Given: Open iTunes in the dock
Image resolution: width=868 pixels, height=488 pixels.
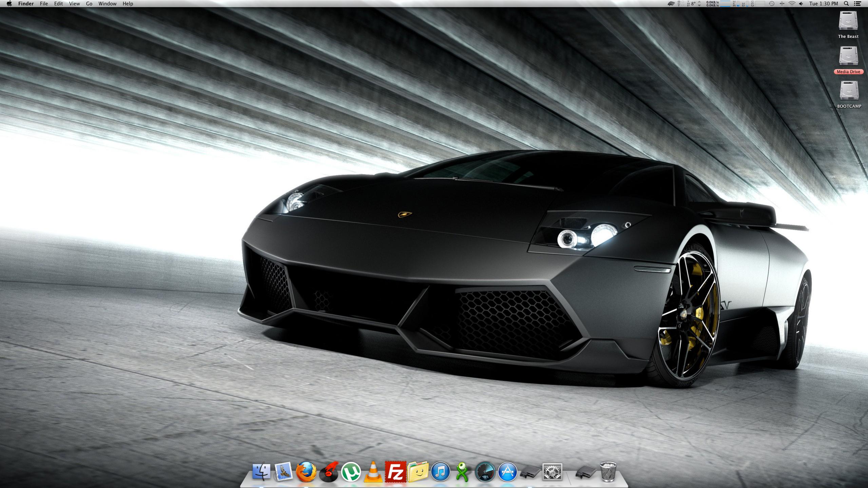Looking at the screenshot, I should tap(440, 472).
